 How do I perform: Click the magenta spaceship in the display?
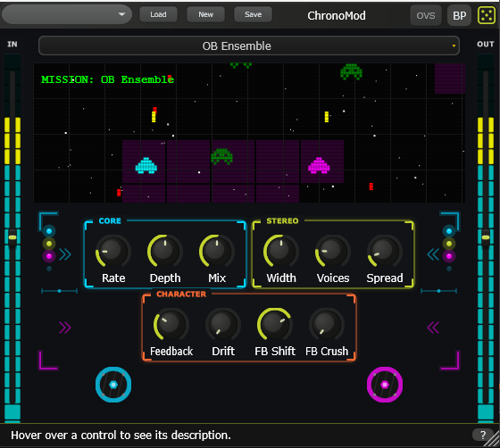click(x=319, y=166)
